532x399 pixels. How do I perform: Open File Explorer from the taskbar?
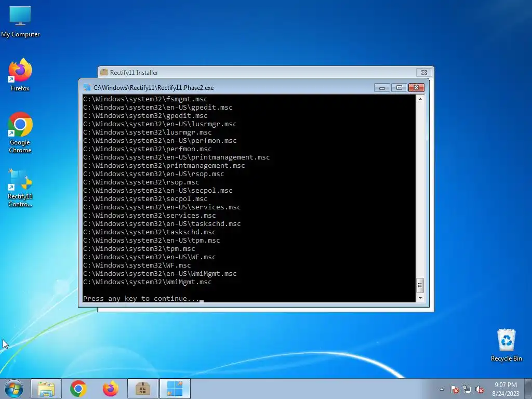tap(46, 389)
